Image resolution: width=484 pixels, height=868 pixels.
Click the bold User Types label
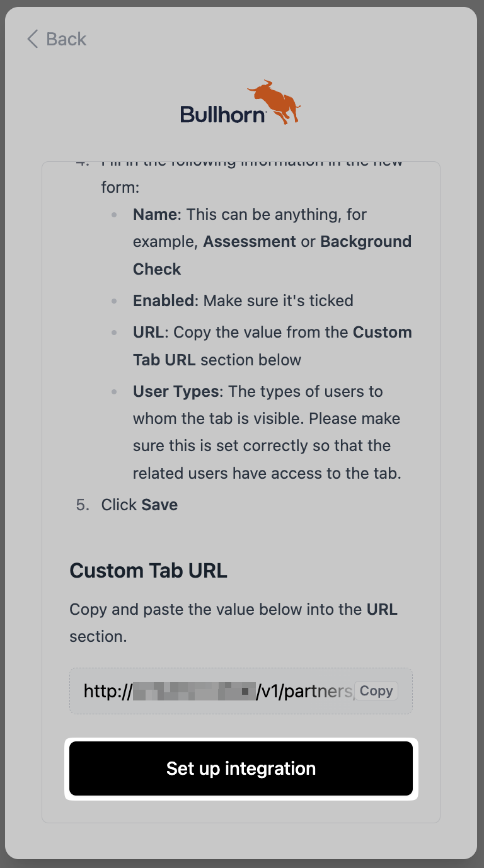(x=176, y=392)
